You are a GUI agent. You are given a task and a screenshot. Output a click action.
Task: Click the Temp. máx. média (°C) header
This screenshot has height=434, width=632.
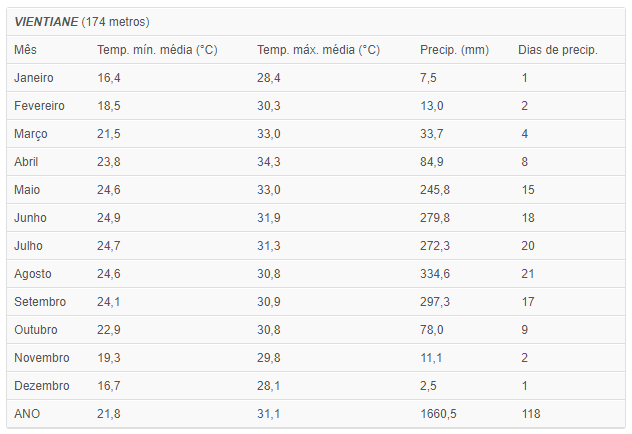coord(318,50)
